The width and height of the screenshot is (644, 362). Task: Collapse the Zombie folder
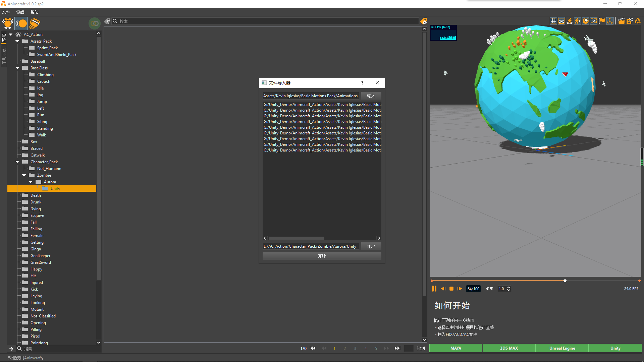tap(24, 175)
